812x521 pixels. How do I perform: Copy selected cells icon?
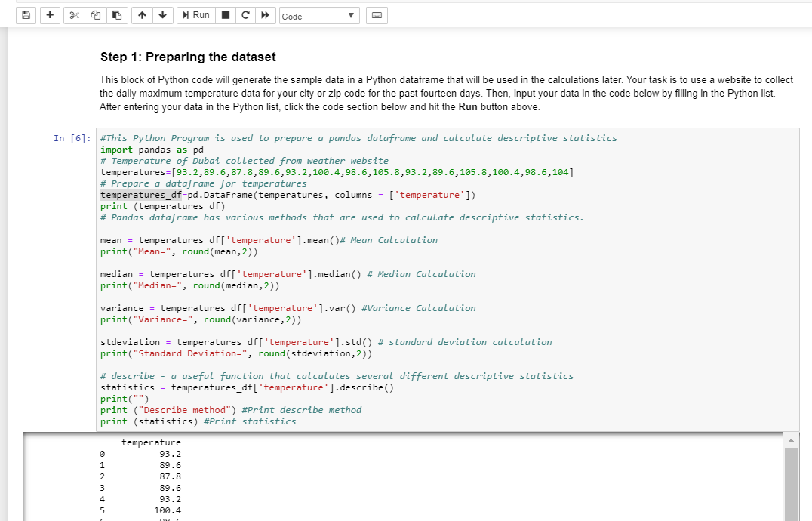pyautogui.click(x=96, y=16)
